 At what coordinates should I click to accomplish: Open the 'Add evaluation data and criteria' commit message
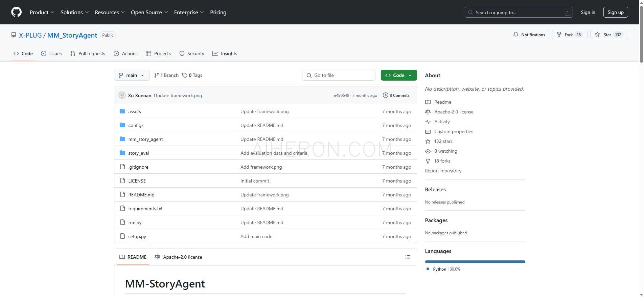pos(274,153)
